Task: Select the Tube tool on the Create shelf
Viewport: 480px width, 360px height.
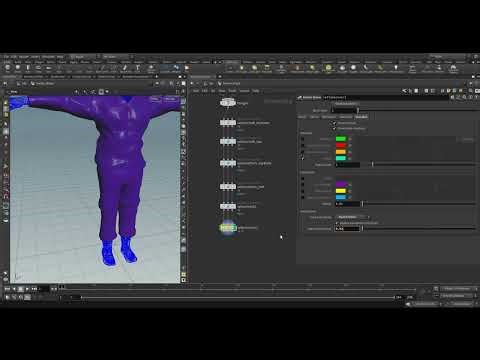Action: click(28, 68)
